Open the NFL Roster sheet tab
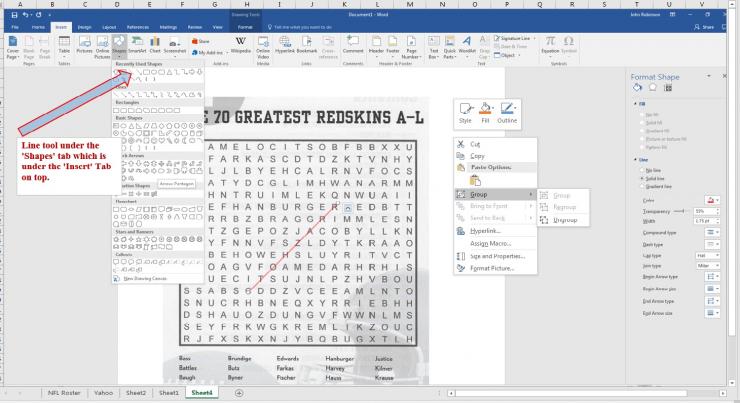This screenshot has height=403, width=740. tap(64, 393)
